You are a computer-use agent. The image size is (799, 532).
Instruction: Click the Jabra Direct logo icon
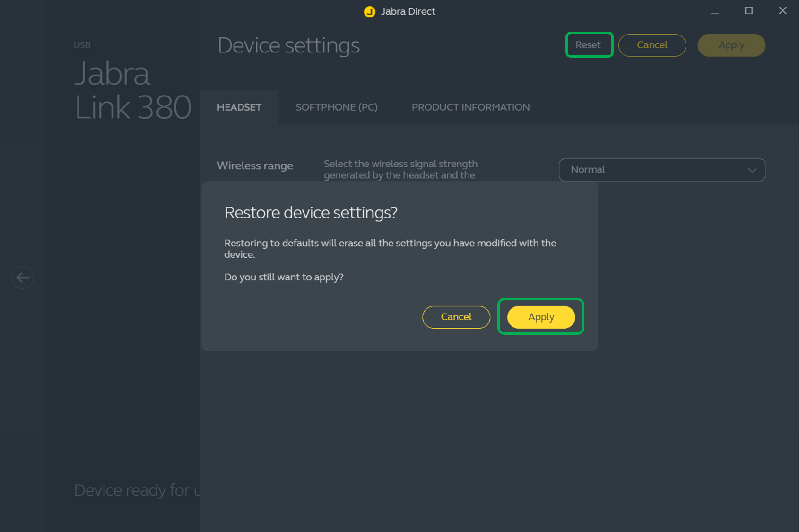coord(369,12)
